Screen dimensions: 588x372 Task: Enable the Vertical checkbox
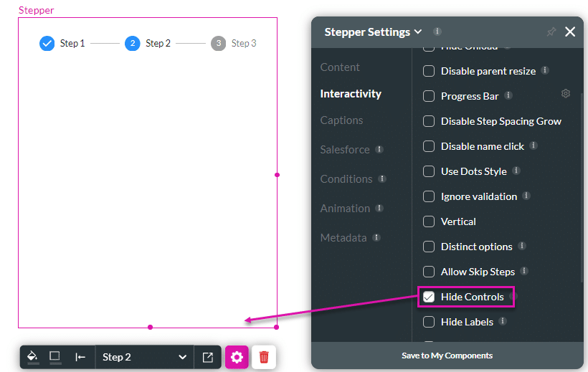tap(429, 221)
